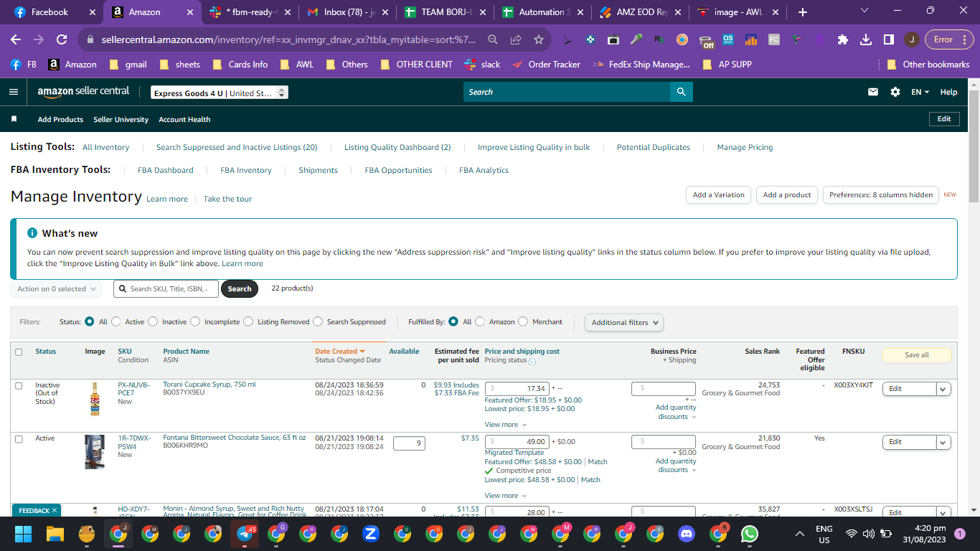Open the Seller Central hamburger menu
The image size is (980, 551).
click(14, 92)
